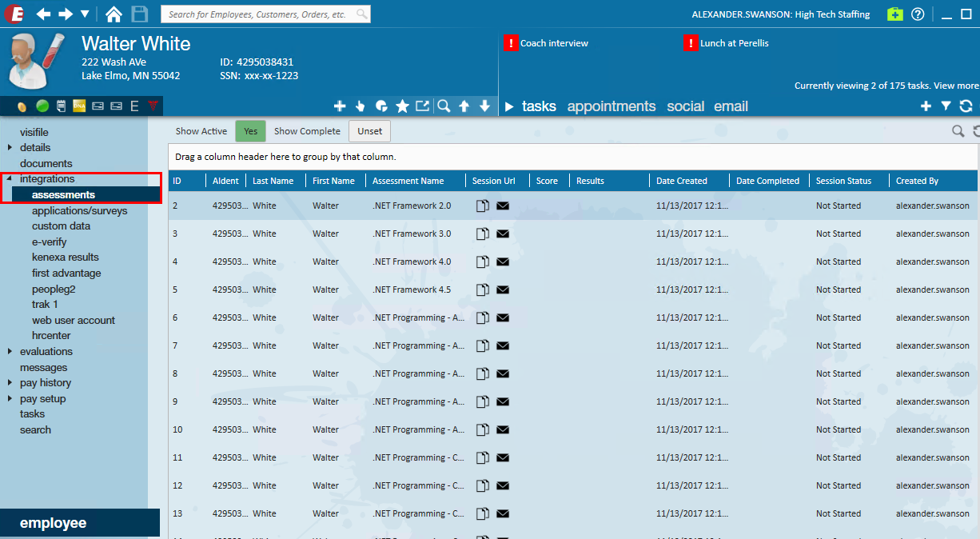Open messages in navigation tree

pyautogui.click(x=43, y=367)
